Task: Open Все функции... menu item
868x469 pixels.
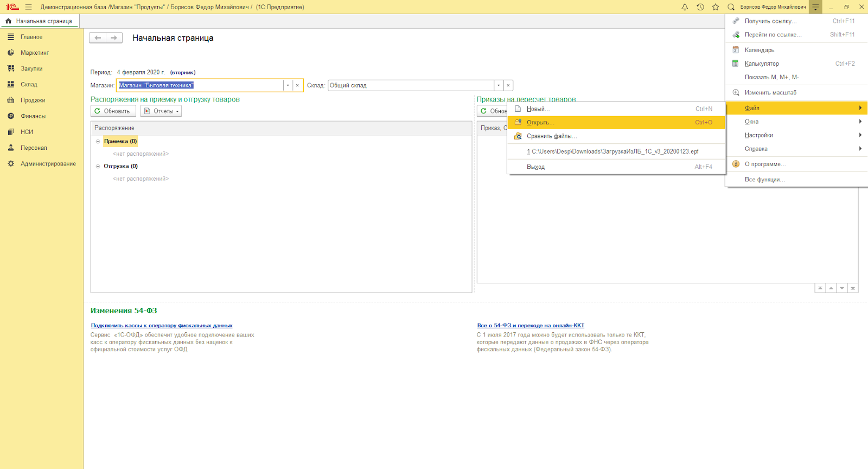Action: 796,180
